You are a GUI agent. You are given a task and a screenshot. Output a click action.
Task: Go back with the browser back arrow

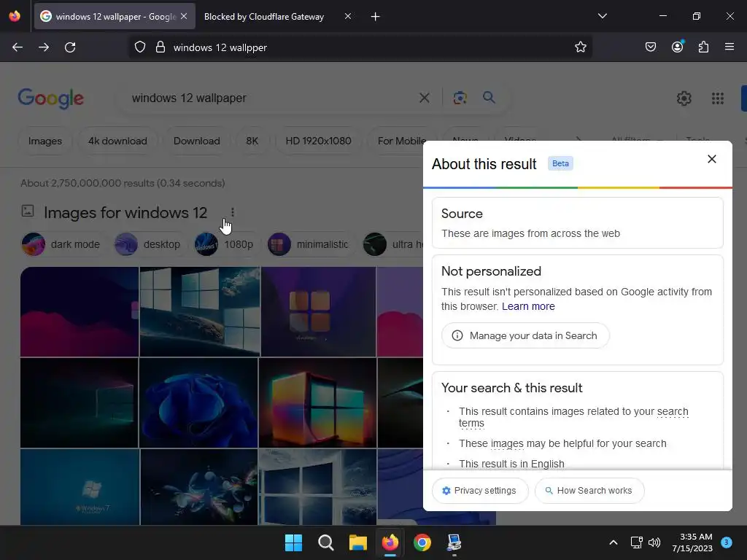tap(18, 47)
